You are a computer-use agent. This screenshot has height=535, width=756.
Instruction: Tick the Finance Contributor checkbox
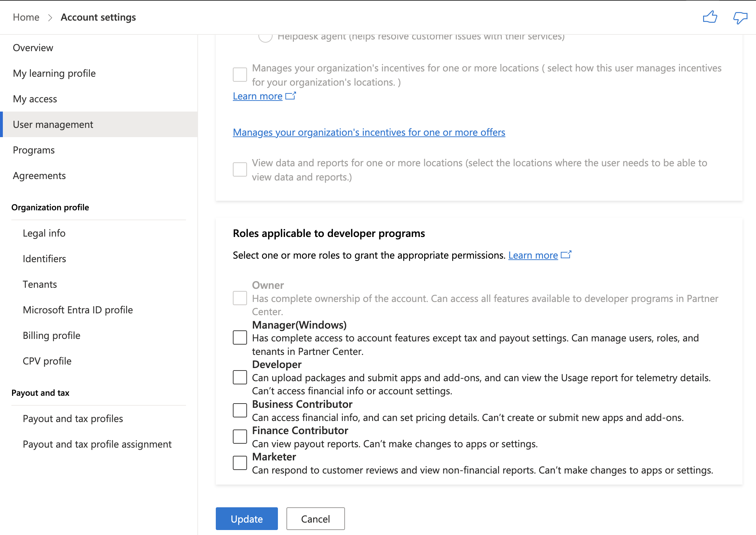240,437
